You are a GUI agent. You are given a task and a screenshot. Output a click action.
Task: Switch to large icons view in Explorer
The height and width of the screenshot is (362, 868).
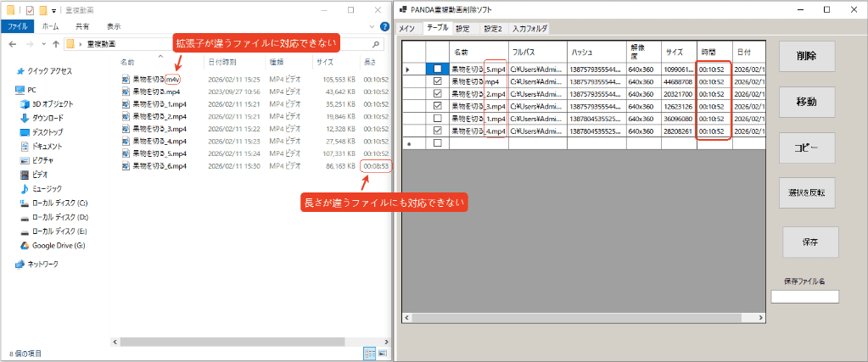coord(383,353)
